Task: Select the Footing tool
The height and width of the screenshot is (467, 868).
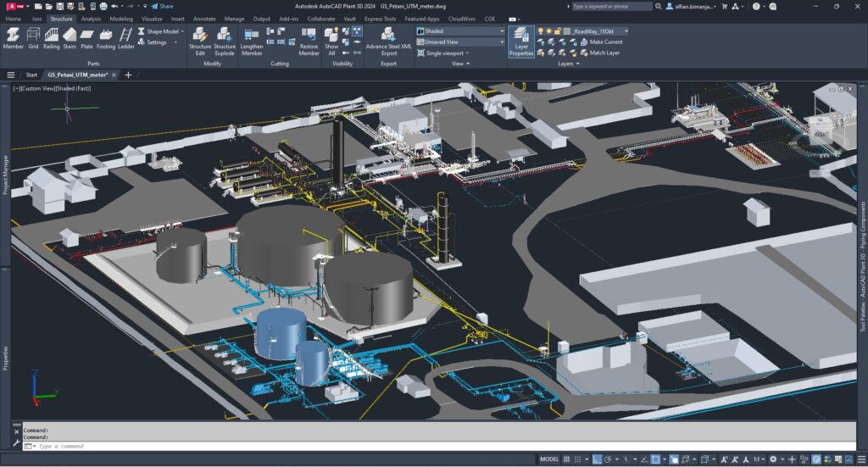Action: (x=106, y=38)
